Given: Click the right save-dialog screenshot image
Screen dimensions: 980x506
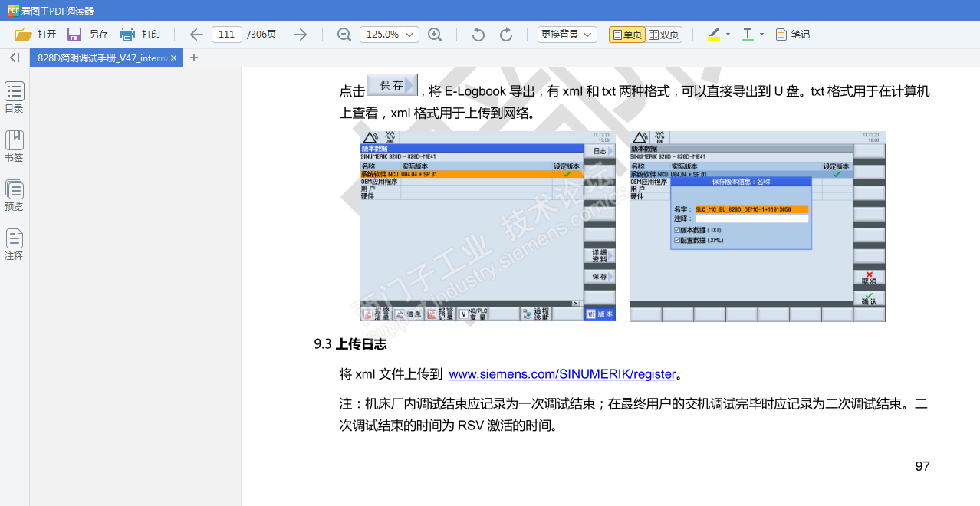Looking at the screenshot, I should 758,226.
